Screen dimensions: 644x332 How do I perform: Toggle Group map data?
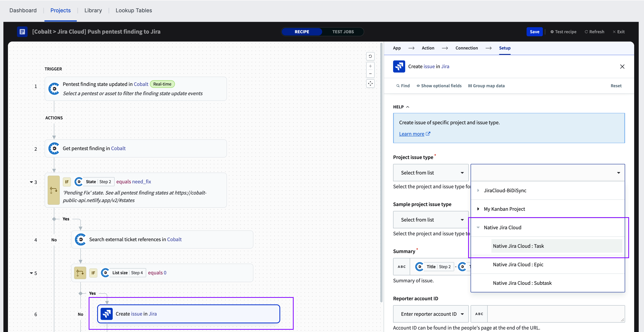point(486,86)
